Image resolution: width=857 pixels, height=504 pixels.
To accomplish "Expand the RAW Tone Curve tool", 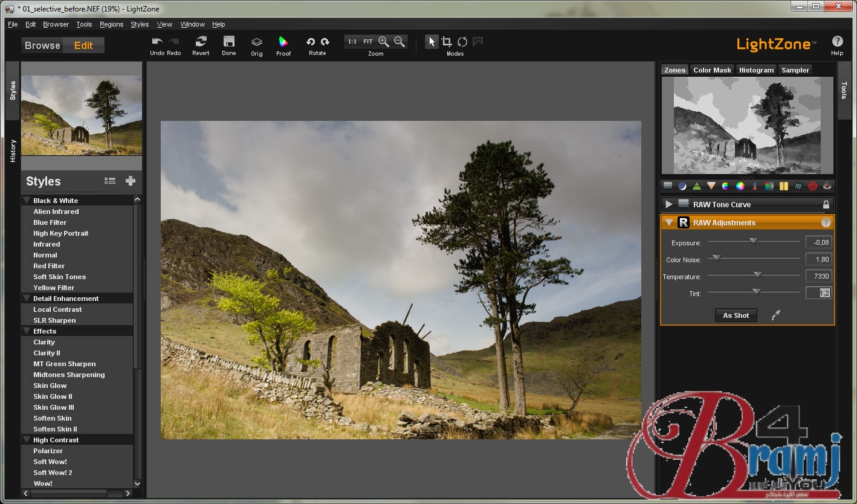I will coord(668,205).
